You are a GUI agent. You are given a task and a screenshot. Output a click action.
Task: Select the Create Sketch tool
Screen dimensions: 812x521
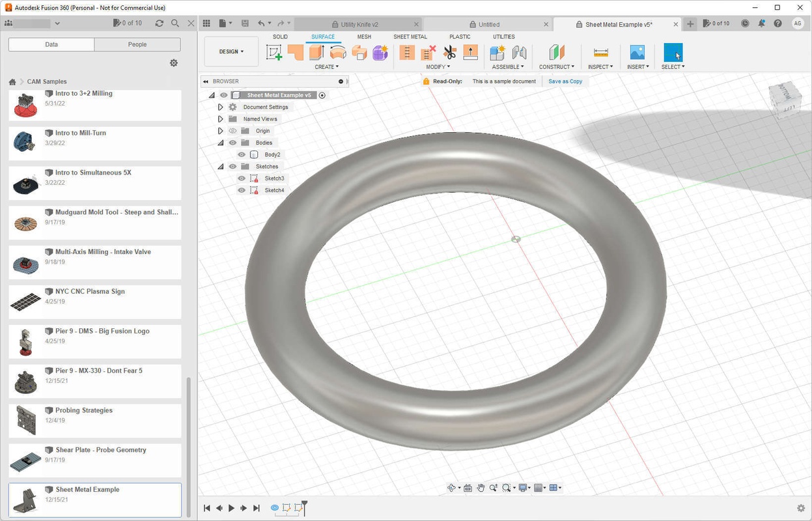tap(274, 53)
